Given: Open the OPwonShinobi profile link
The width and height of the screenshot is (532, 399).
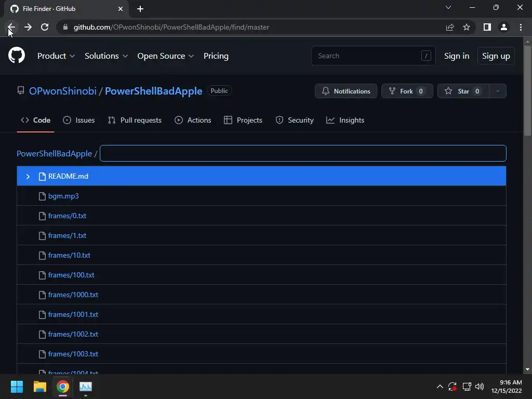Looking at the screenshot, I should (x=63, y=91).
